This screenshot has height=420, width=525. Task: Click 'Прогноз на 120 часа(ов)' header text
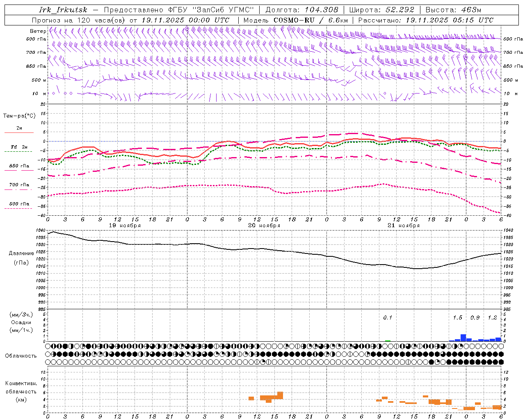pos(79,20)
